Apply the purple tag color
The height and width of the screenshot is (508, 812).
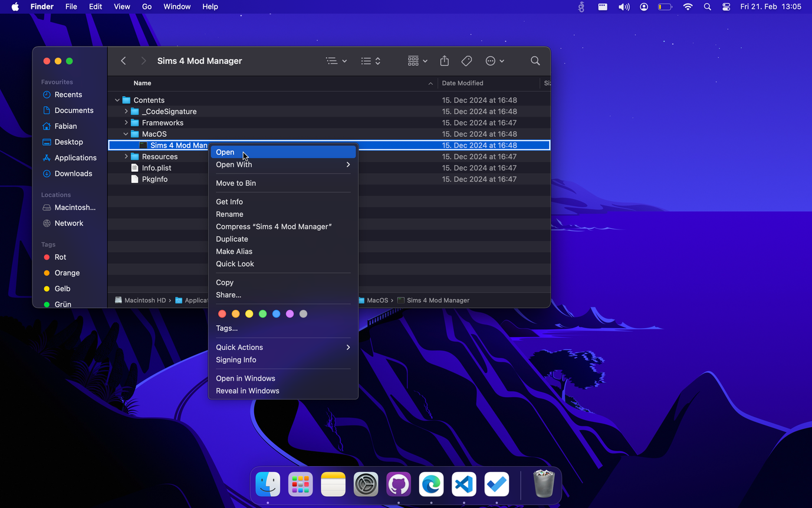[x=290, y=314]
